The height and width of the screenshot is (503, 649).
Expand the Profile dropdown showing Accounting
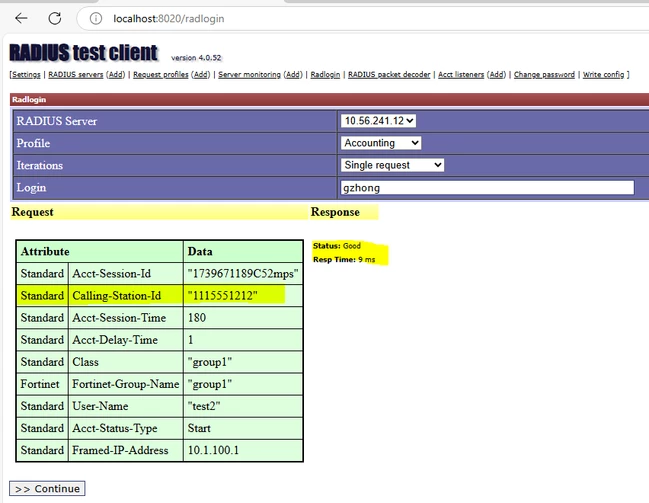(381, 143)
